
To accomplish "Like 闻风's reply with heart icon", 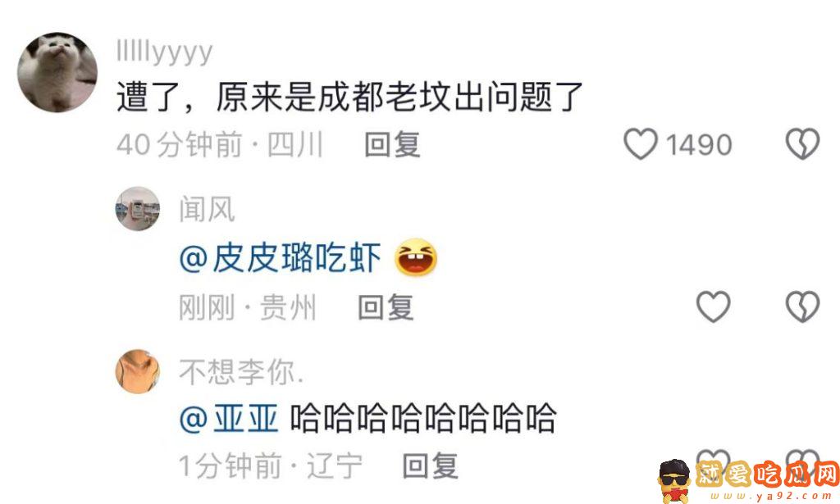I will [x=713, y=306].
